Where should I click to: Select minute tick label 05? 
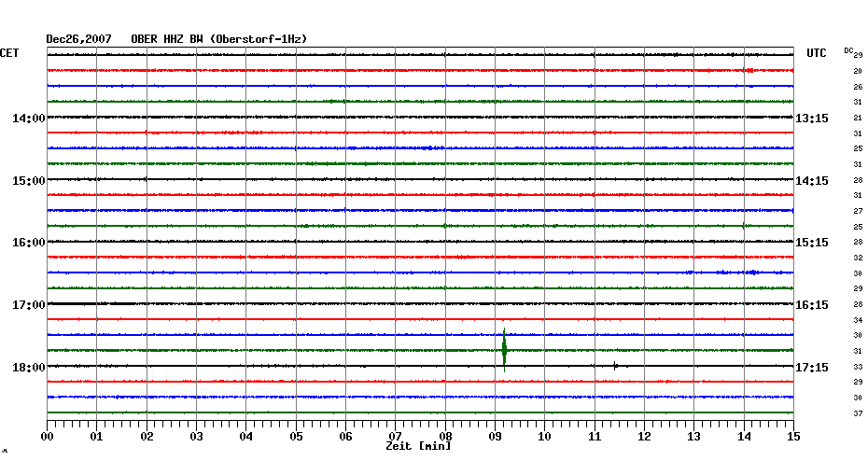point(296,437)
